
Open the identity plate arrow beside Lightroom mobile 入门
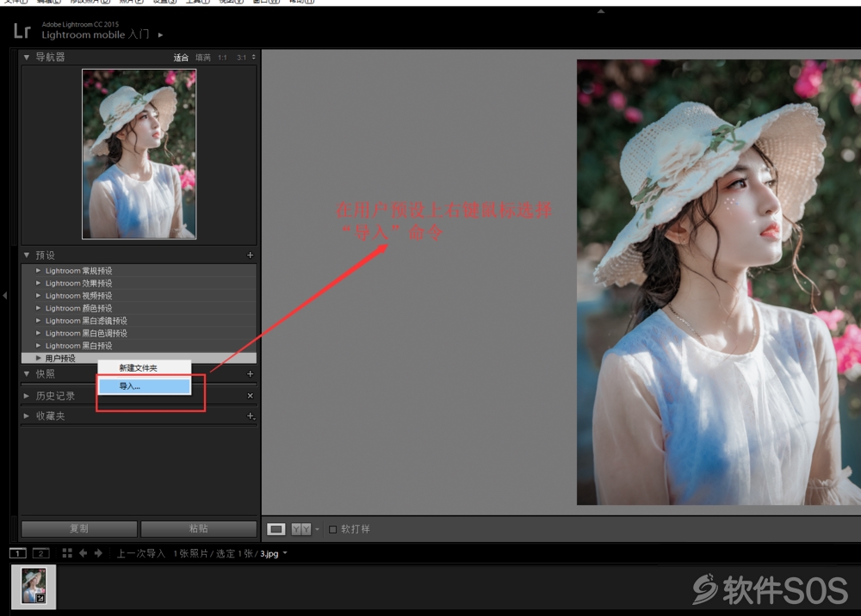point(160,34)
